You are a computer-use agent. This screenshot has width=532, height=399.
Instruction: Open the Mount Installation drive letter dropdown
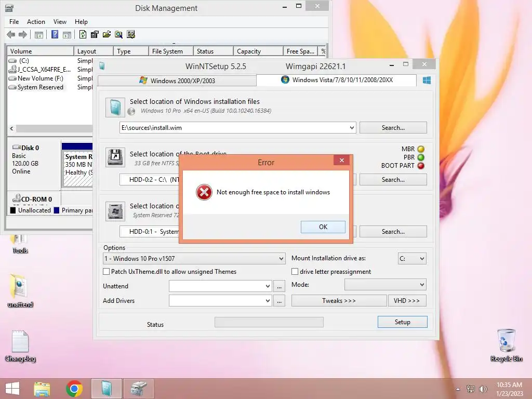point(412,259)
